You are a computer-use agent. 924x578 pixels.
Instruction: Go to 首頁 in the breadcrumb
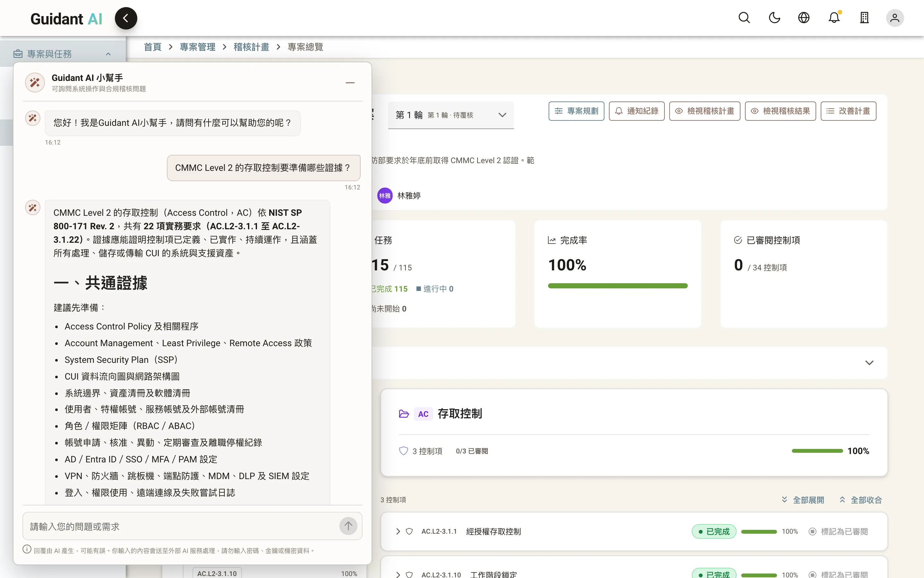pos(152,47)
